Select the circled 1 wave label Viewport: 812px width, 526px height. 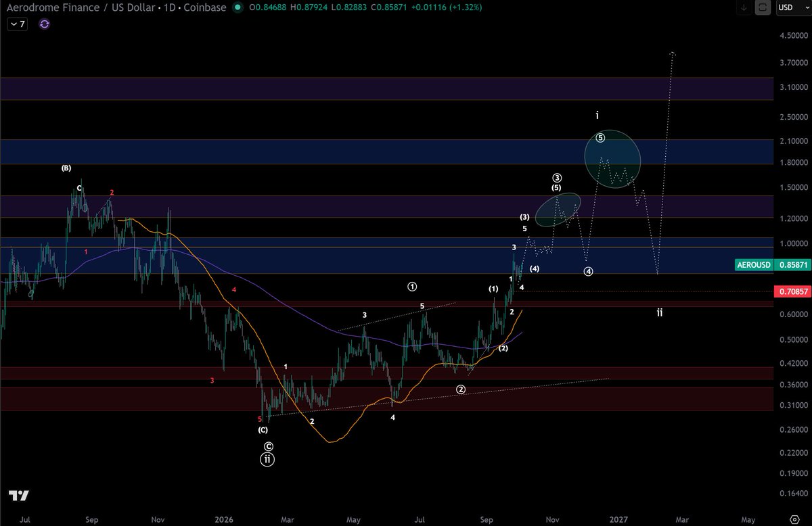[x=412, y=287]
